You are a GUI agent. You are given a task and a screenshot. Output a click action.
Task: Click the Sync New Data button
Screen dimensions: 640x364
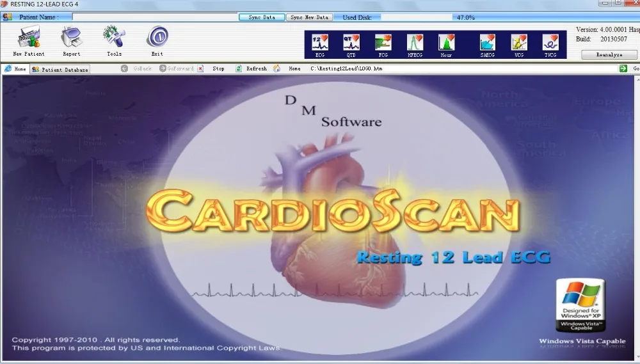pos(309,17)
